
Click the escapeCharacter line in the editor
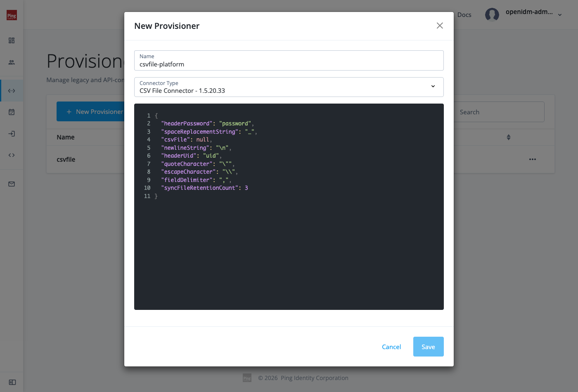click(199, 172)
